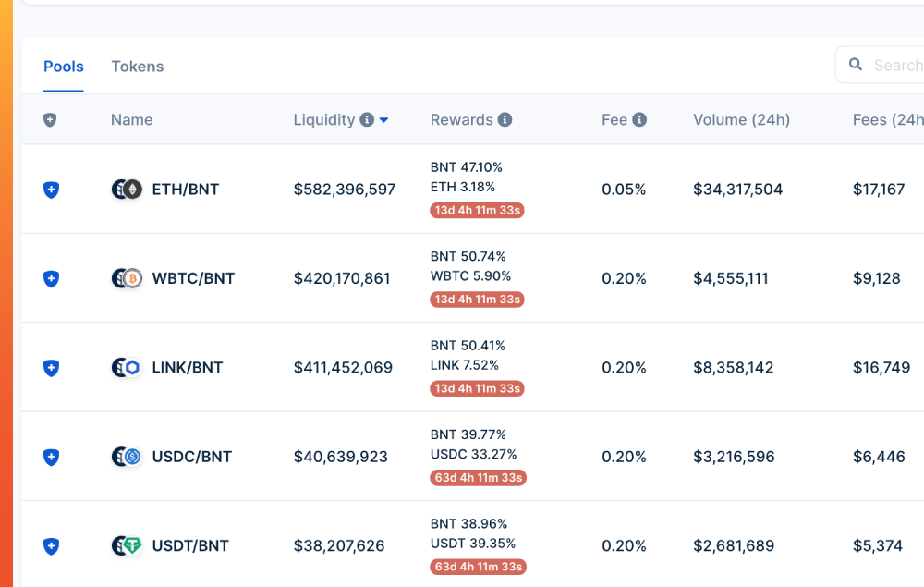Viewport: 924px width, 587px height.
Task: Click the USDC/BNT 63d countdown badge
Action: (479, 477)
